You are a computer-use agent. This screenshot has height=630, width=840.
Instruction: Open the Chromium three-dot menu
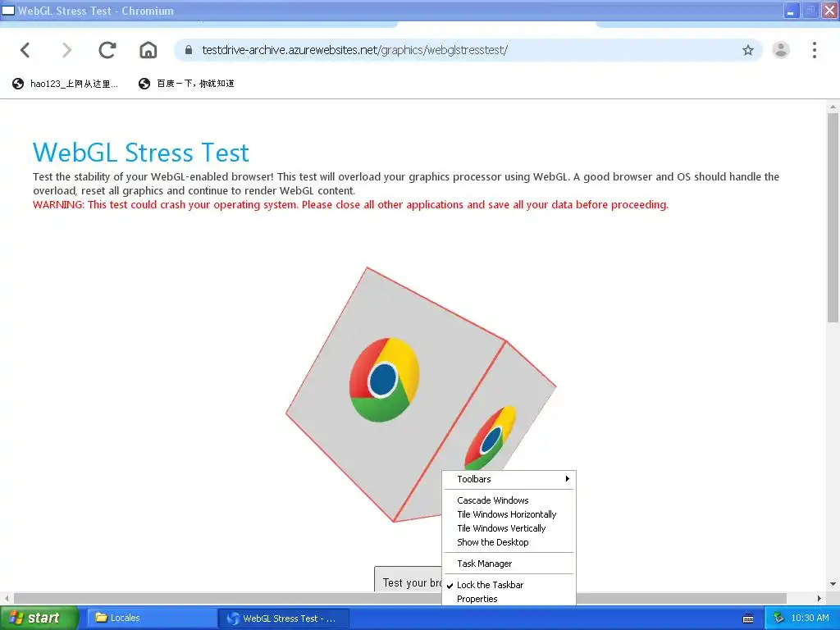(x=815, y=50)
